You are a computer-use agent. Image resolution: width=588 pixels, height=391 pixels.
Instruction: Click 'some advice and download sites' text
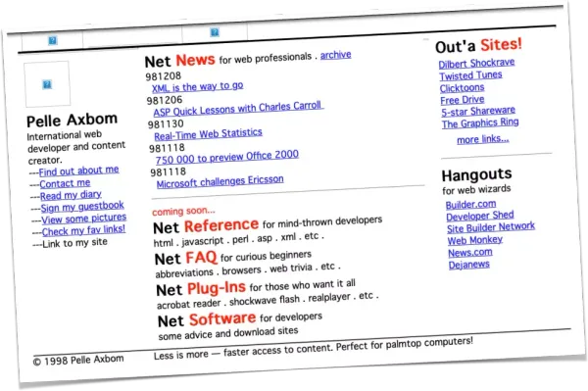[228, 332]
